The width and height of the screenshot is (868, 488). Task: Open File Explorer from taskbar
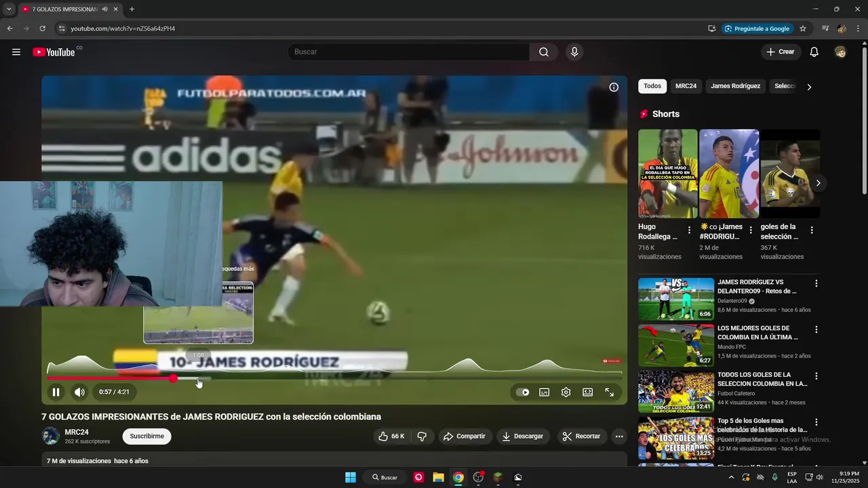438,477
